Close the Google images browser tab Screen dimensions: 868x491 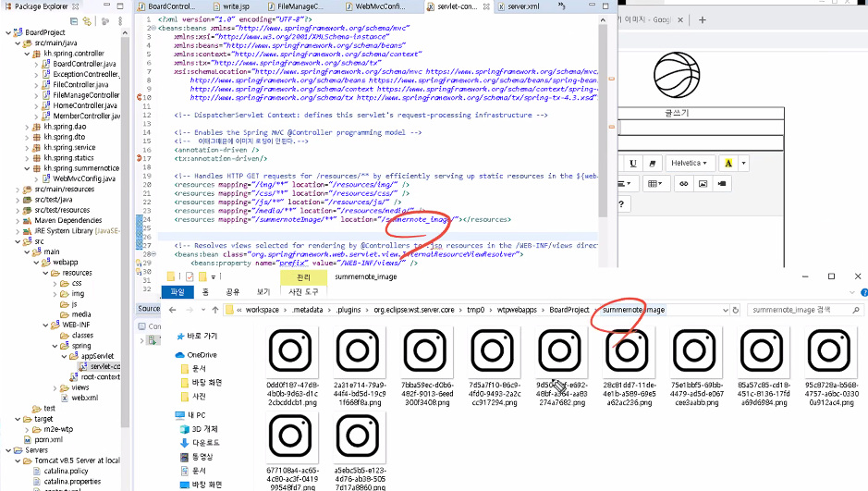pyautogui.click(x=680, y=20)
